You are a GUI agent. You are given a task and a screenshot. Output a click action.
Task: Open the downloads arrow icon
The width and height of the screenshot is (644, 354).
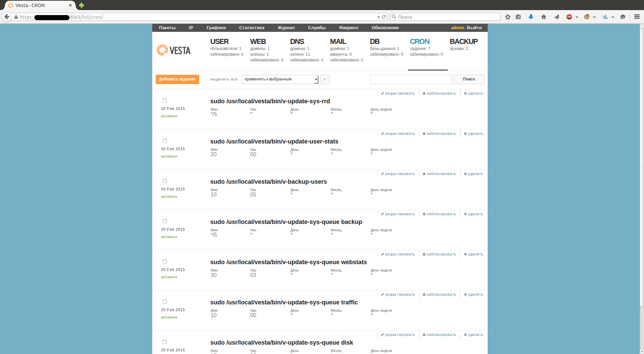pos(531,17)
